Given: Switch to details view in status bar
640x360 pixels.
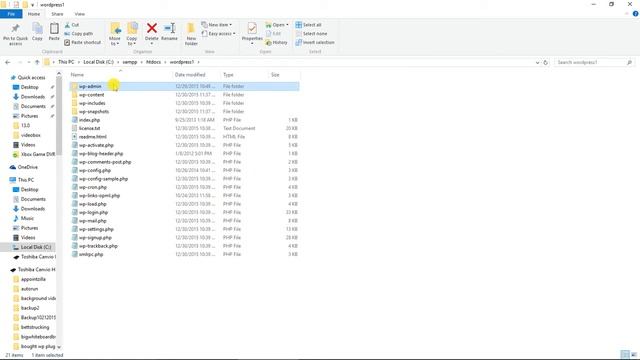Looking at the screenshot, I should click(x=624, y=354).
